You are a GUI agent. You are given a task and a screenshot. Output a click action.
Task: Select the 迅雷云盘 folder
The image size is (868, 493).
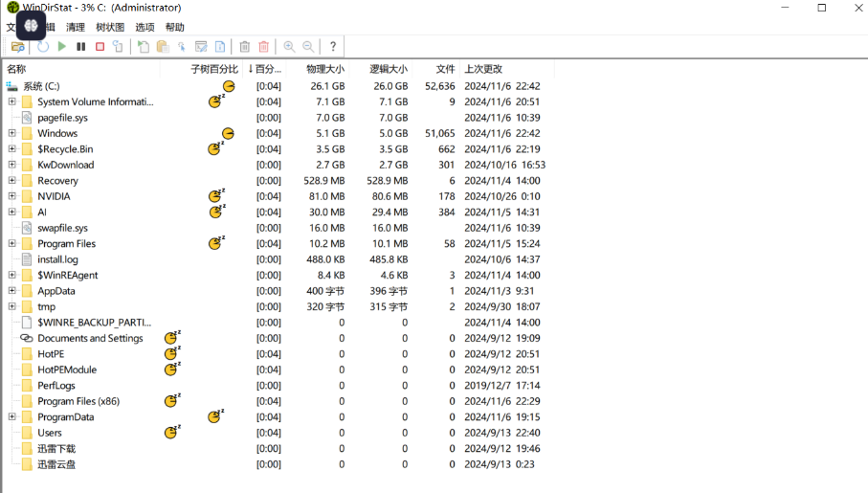click(56, 464)
